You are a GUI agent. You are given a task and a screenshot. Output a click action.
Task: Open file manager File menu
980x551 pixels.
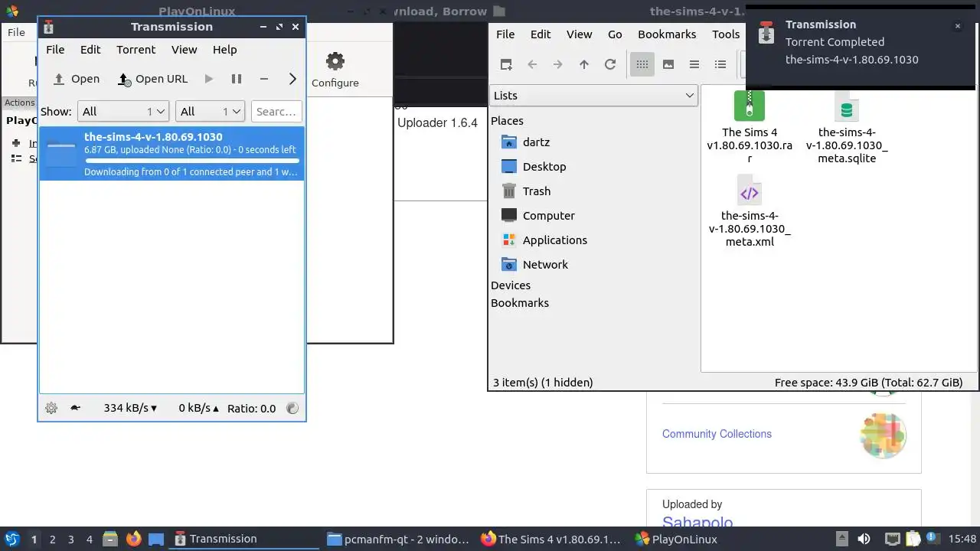pos(505,34)
